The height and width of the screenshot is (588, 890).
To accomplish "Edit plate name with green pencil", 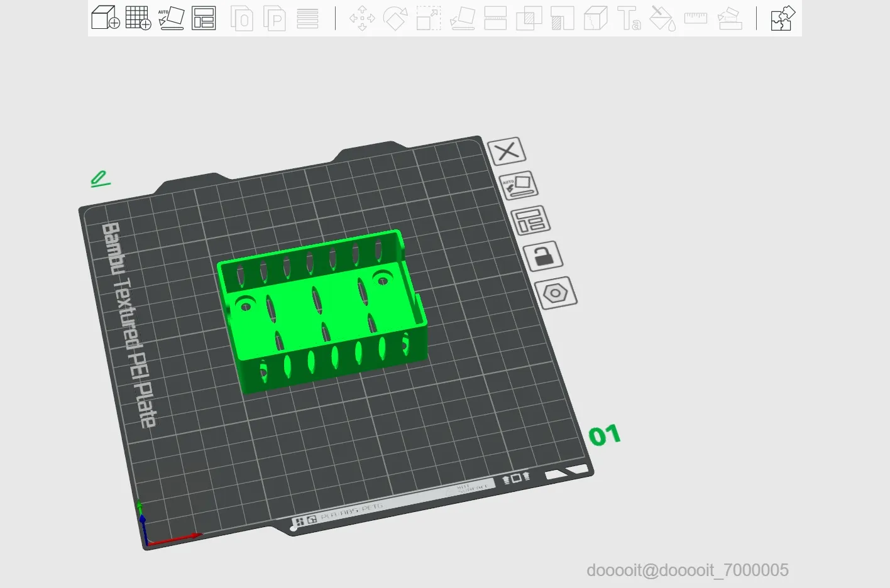I will coord(100,180).
